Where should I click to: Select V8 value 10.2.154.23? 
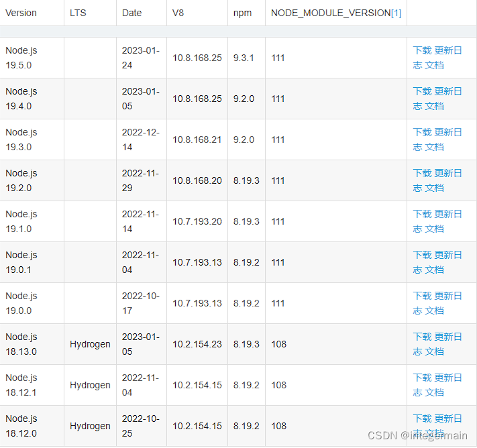coord(197,344)
